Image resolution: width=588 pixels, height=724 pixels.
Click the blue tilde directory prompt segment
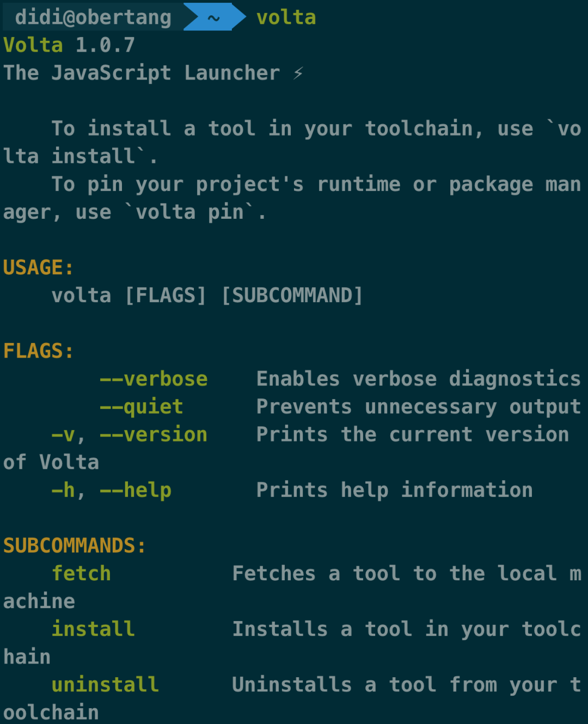[x=213, y=17]
